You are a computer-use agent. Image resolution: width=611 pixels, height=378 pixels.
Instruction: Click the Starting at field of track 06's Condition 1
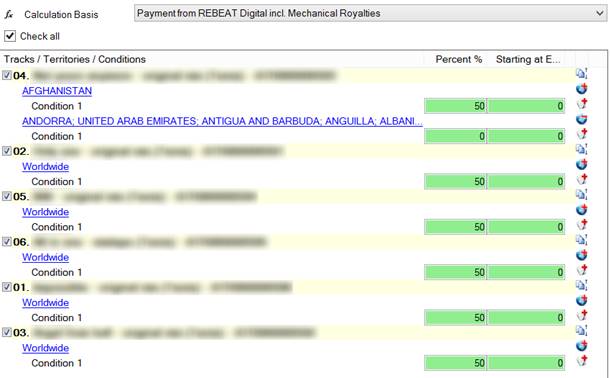tap(526, 272)
